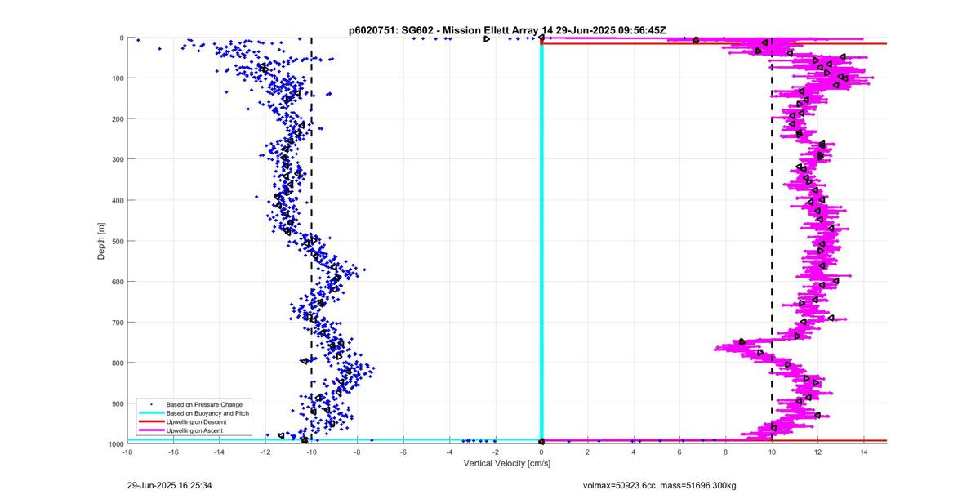The width and height of the screenshot is (980, 499).
Task: Click legend entry 'Based on Pressure Change'
Action: point(204,404)
